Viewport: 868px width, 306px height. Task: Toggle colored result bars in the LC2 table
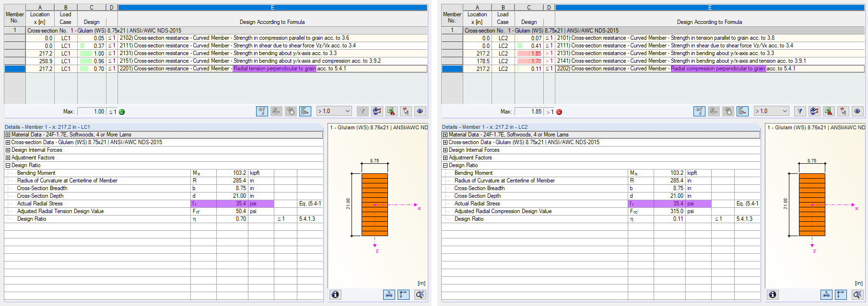pos(742,111)
